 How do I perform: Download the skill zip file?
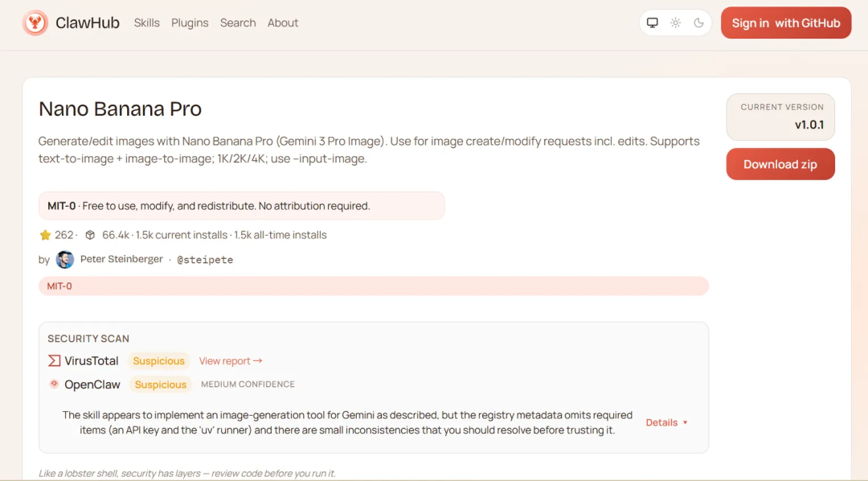(x=780, y=164)
